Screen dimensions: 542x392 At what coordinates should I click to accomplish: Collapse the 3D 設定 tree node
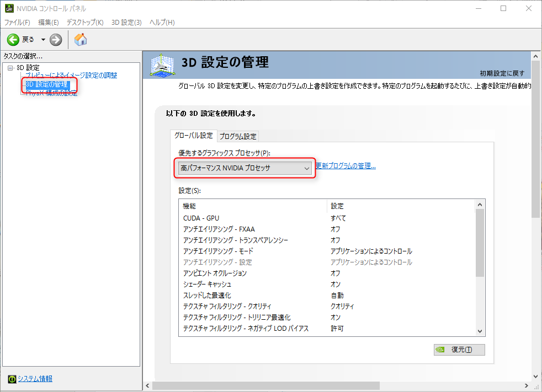point(10,68)
